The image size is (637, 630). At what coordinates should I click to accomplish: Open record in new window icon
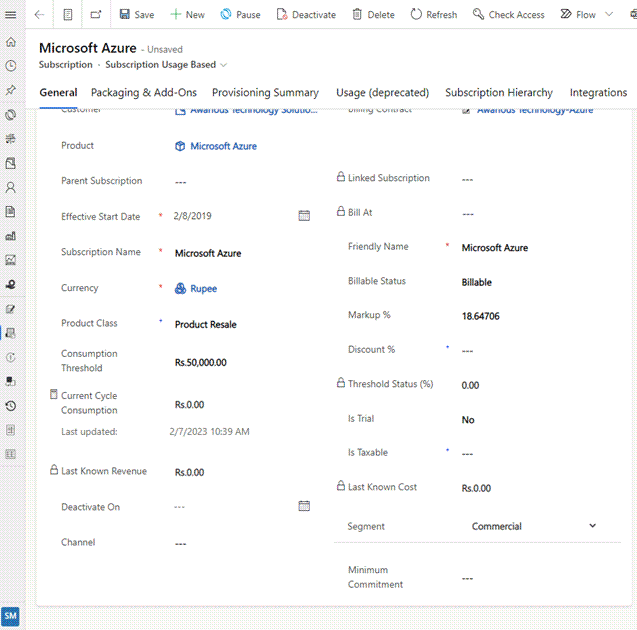point(96,15)
